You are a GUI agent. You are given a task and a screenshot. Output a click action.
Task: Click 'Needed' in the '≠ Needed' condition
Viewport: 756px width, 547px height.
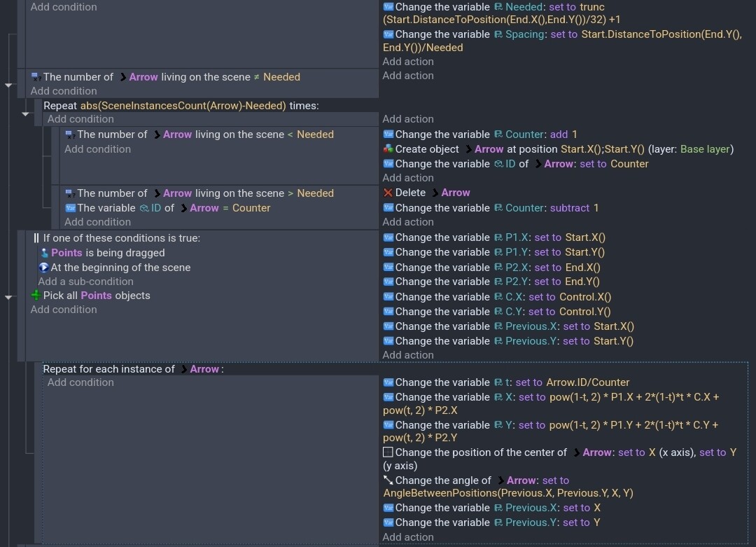point(281,77)
